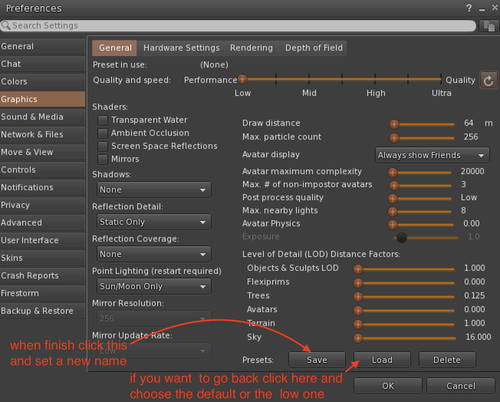Click the Save preset button
The image size is (500, 402).
pos(317,360)
